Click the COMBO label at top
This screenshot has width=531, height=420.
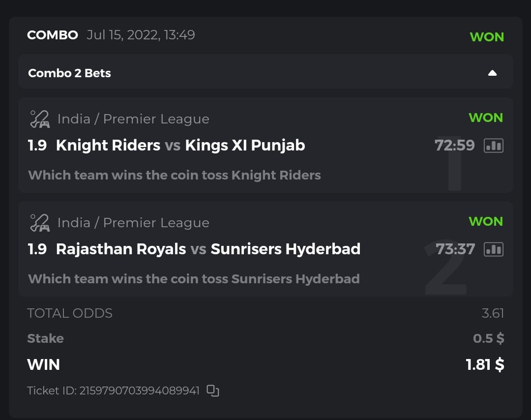click(52, 35)
